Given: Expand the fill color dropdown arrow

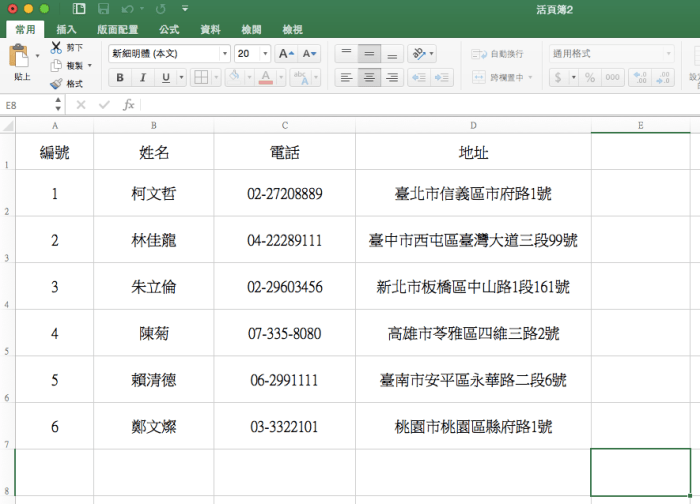Looking at the screenshot, I should pyautogui.click(x=250, y=78).
